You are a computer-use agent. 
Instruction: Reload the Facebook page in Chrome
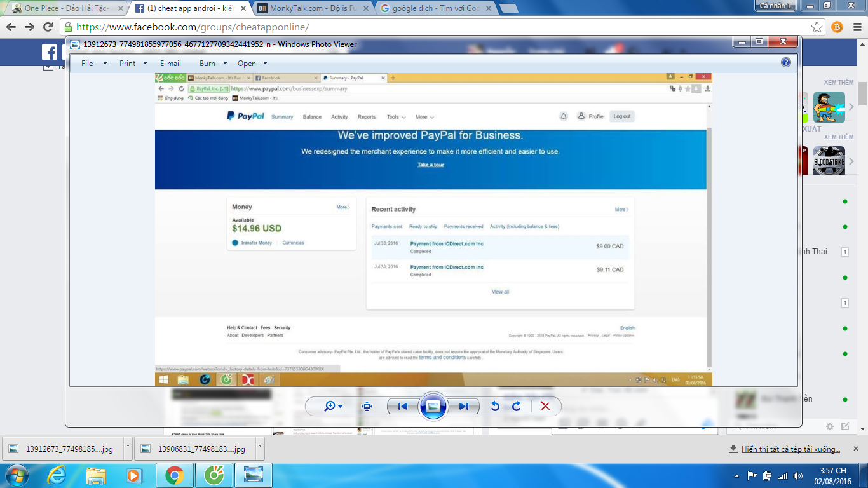click(48, 27)
